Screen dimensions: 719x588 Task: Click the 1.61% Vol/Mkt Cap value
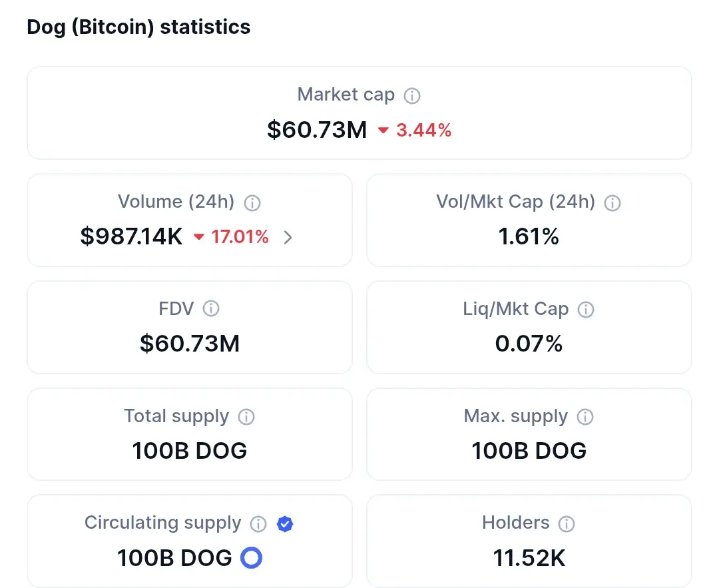529,236
